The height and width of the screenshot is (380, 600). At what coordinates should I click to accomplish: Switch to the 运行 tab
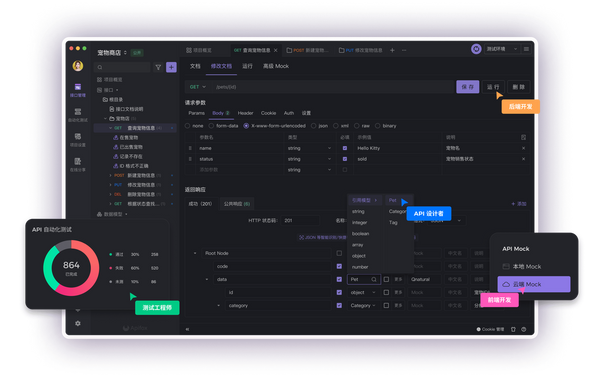click(247, 66)
